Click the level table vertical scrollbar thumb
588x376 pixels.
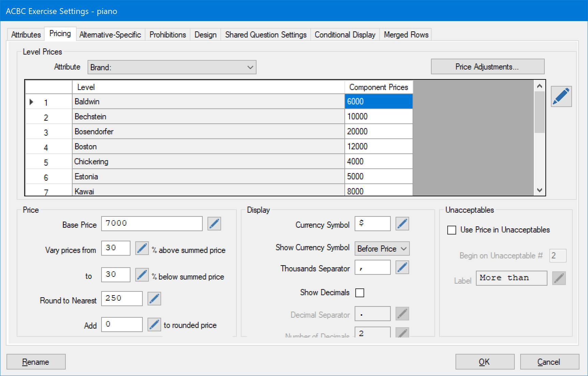click(540, 112)
